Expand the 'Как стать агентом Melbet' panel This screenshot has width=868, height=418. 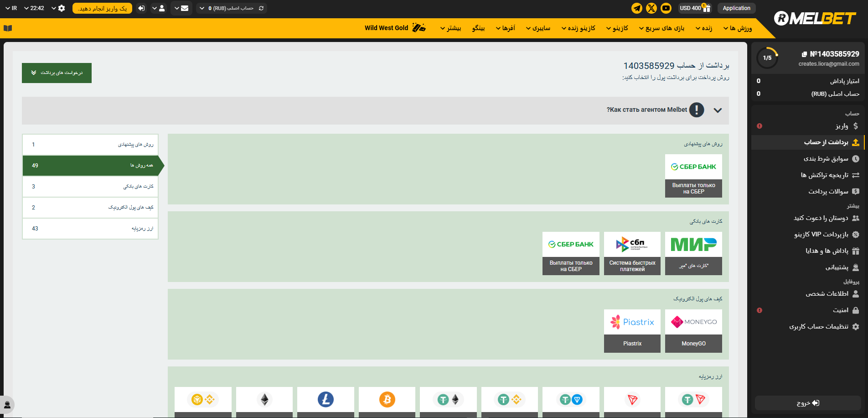718,110
